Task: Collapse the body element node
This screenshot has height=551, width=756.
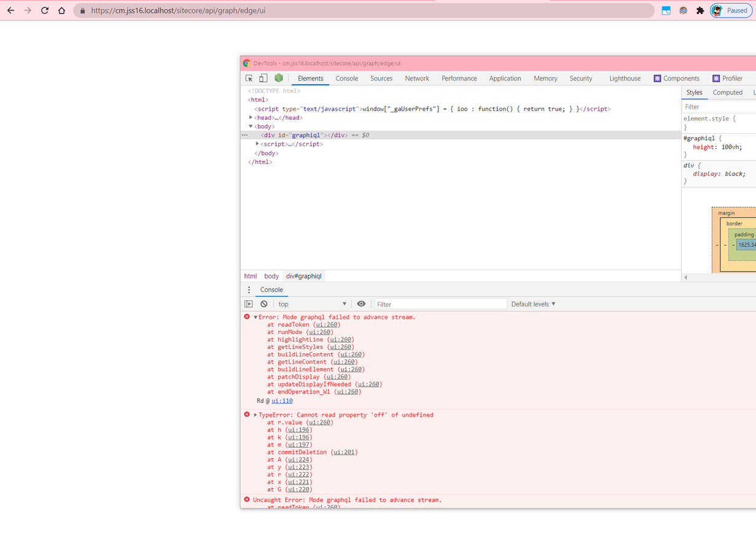Action: [x=251, y=127]
